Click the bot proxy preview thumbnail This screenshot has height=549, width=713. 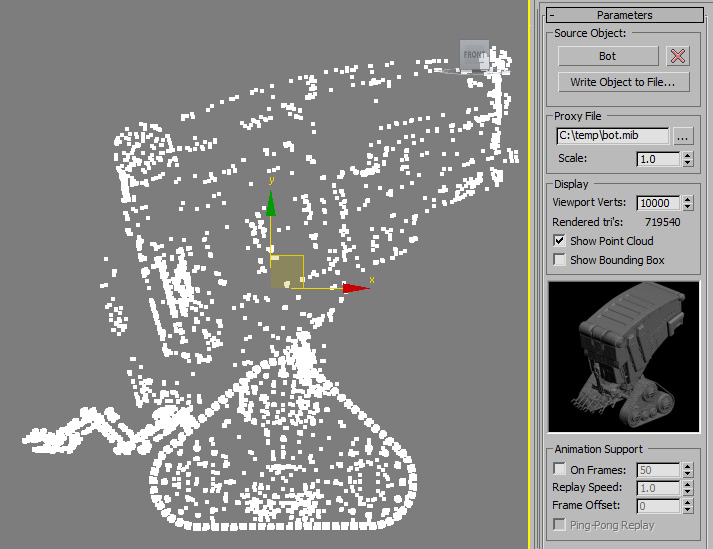[x=623, y=357]
